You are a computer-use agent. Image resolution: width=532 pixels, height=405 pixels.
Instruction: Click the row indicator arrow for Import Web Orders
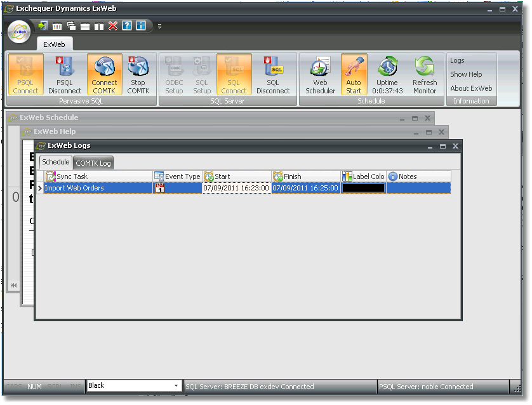point(40,188)
